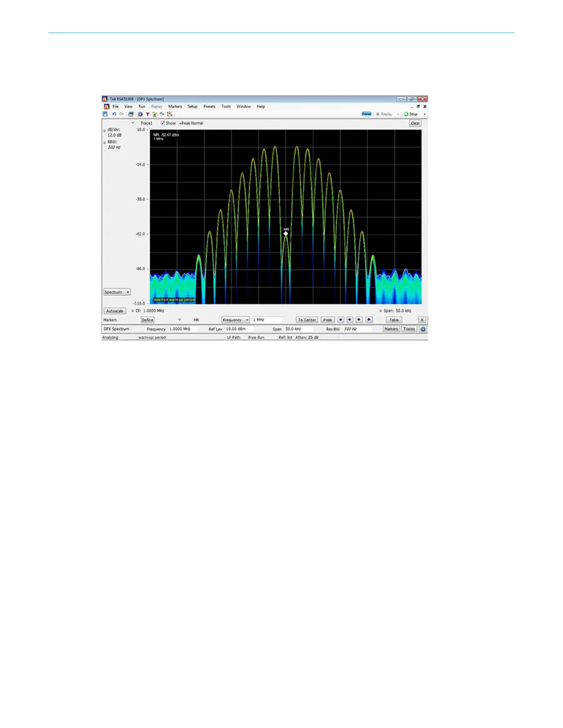Open the Help menu
This screenshot has width=563, height=728.
[x=261, y=106]
